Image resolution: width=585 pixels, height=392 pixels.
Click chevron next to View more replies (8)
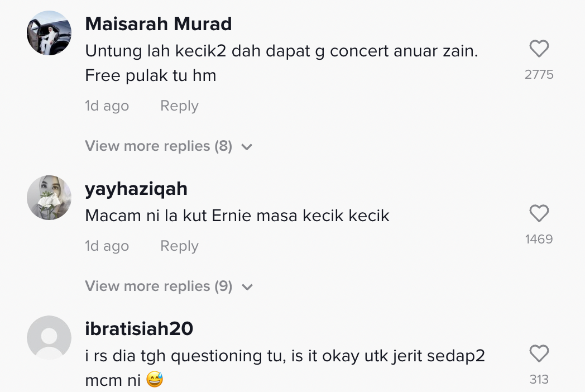pos(247,147)
